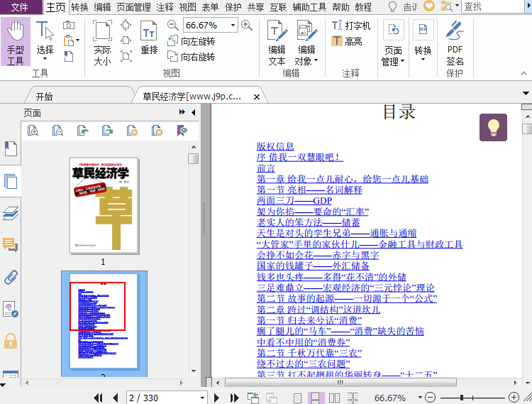
Task: Click the orange heart favorite icon
Action: click(429, 6)
